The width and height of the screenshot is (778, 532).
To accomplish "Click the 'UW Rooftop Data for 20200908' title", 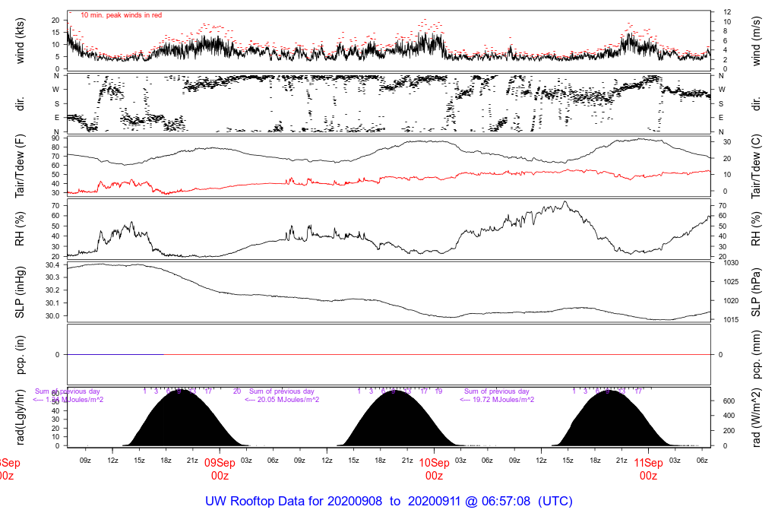I will 294,501.
